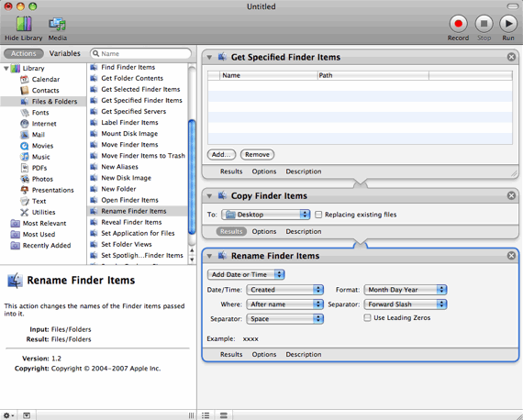Run the workflow with Run button

point(508,24)
